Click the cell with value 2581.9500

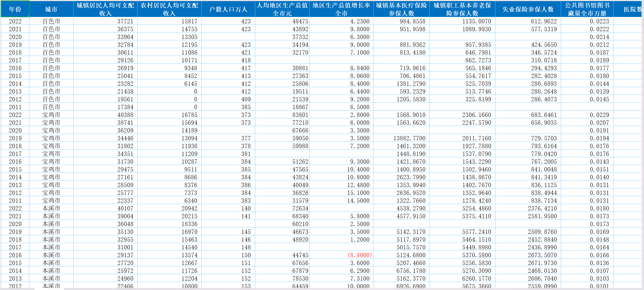[x=542, y=216]
